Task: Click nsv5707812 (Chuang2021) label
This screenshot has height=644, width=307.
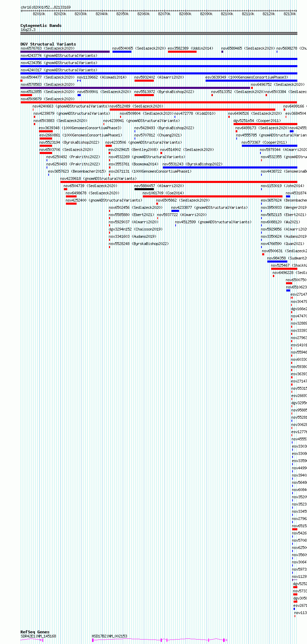Action: coord(158,135)
